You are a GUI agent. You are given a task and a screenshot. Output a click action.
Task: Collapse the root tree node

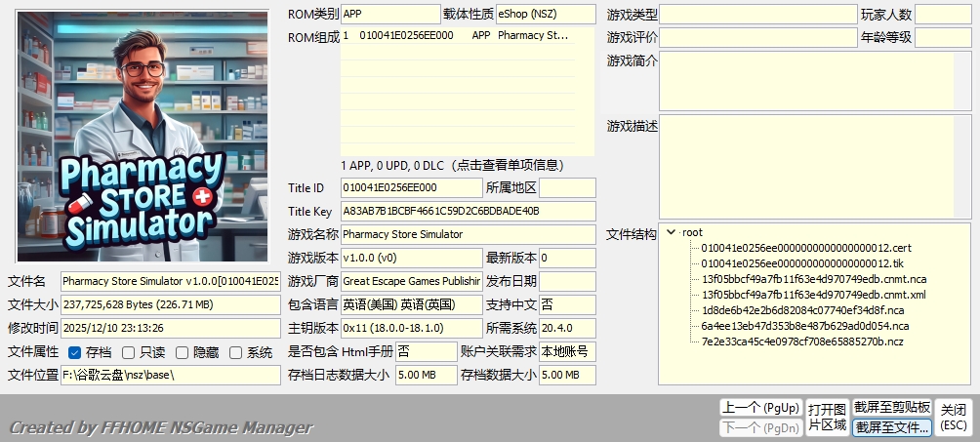click(672, 232)
